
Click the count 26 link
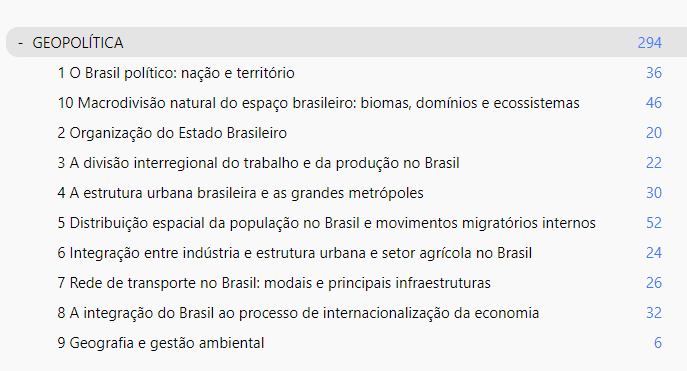tap(654, 283)
